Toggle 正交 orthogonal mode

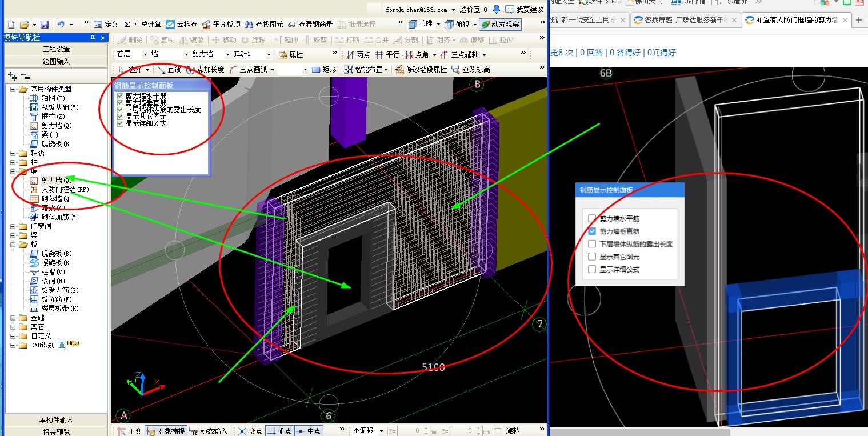(130, 431)
